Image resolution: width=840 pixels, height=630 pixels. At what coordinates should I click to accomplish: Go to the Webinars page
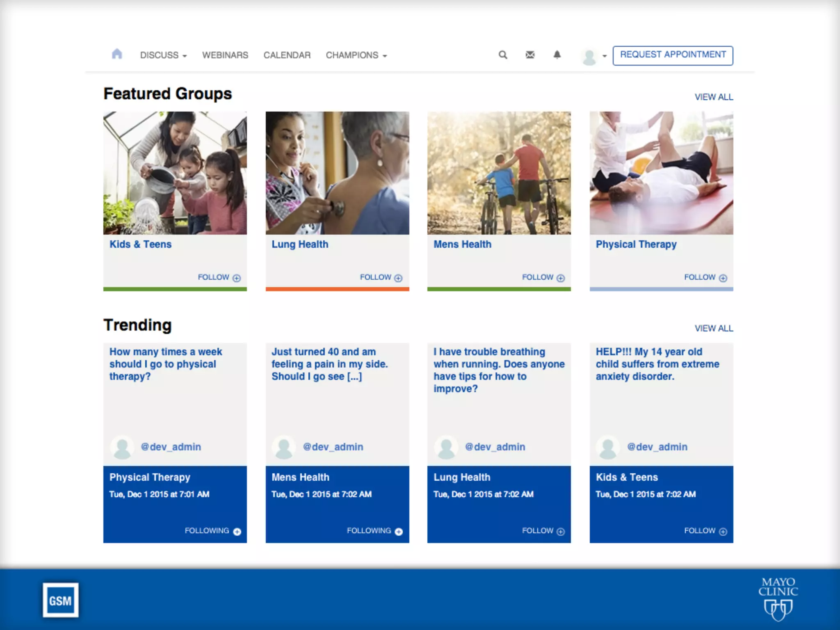click(x=225, y=55)
